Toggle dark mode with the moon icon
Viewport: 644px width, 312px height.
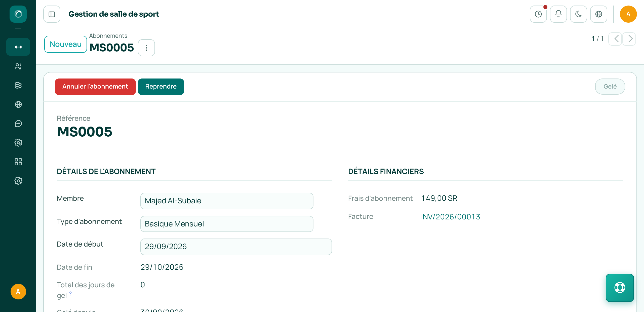coord(579,14)
